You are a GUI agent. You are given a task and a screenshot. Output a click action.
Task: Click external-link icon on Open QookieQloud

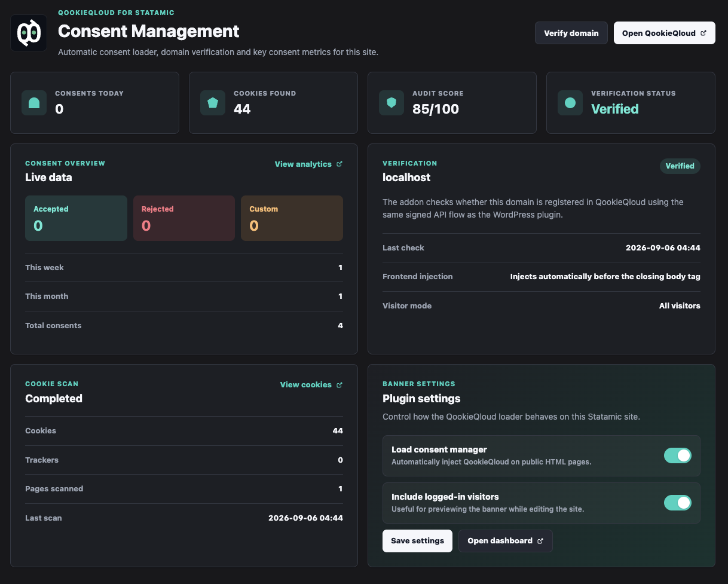703,33
